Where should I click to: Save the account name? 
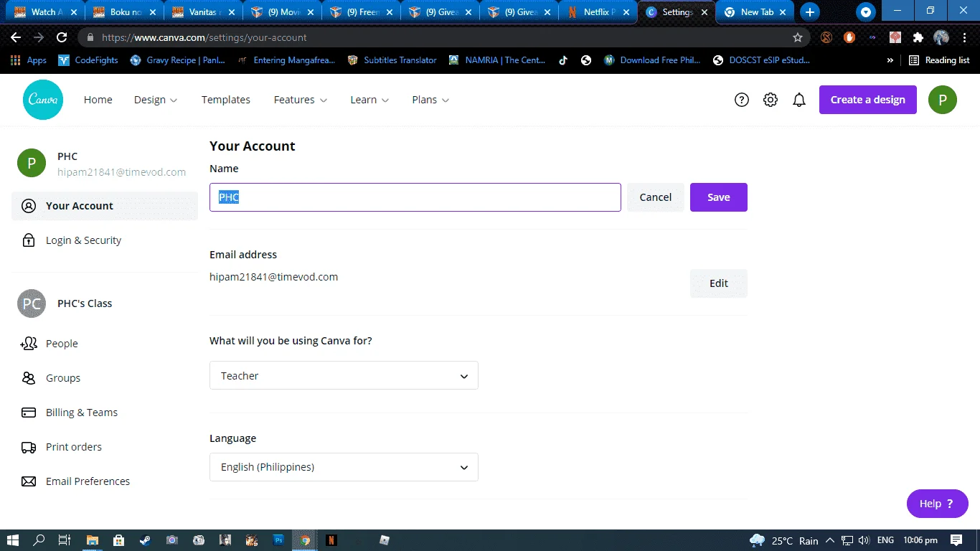(x=719, y=197)
